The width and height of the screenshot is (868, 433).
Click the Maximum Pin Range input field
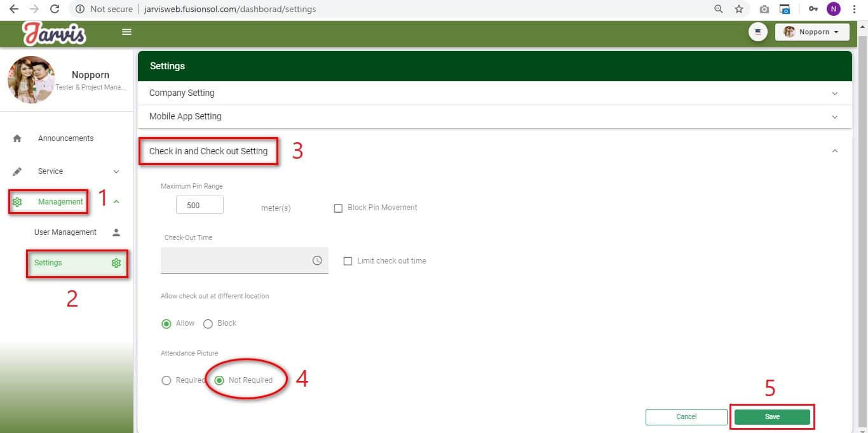[200, 205]
